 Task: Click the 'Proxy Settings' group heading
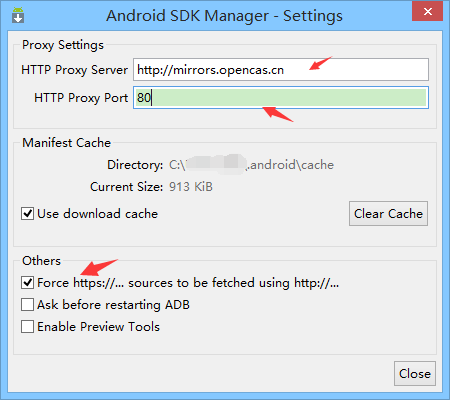63,45
